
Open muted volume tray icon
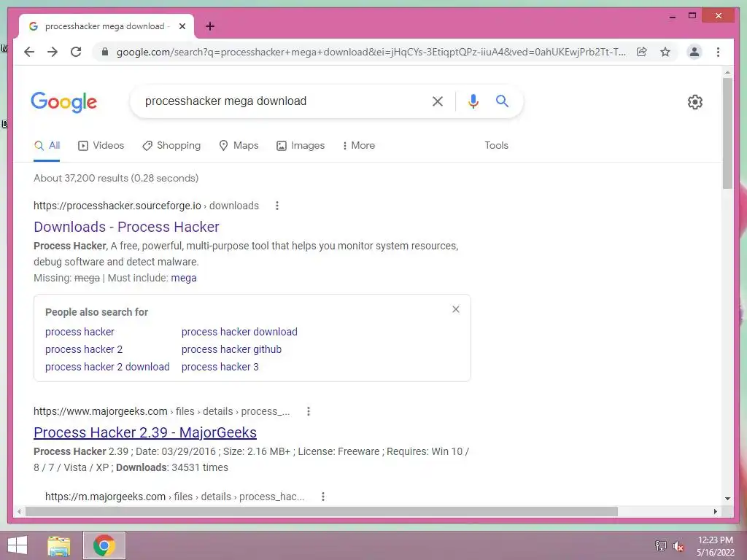(x=678, y=545)
